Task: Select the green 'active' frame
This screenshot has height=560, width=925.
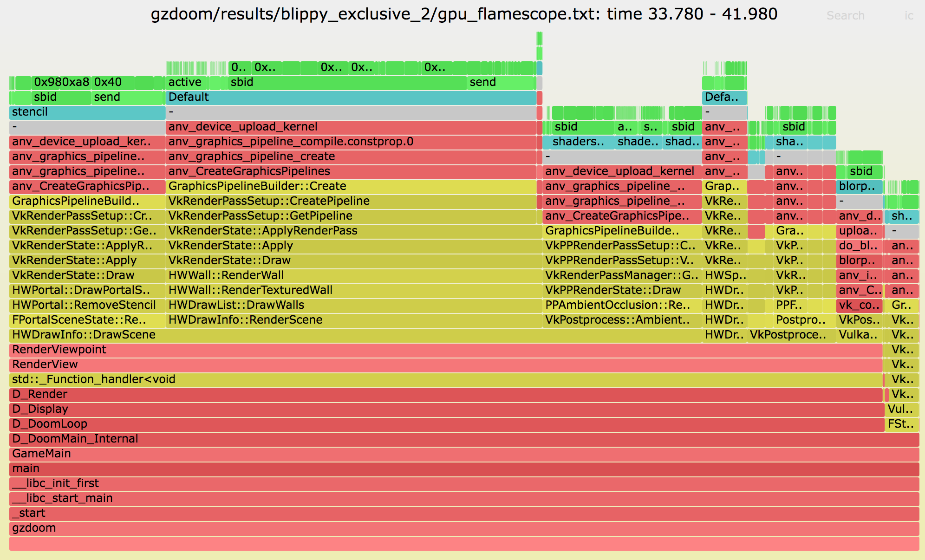Action: [186, 82]
